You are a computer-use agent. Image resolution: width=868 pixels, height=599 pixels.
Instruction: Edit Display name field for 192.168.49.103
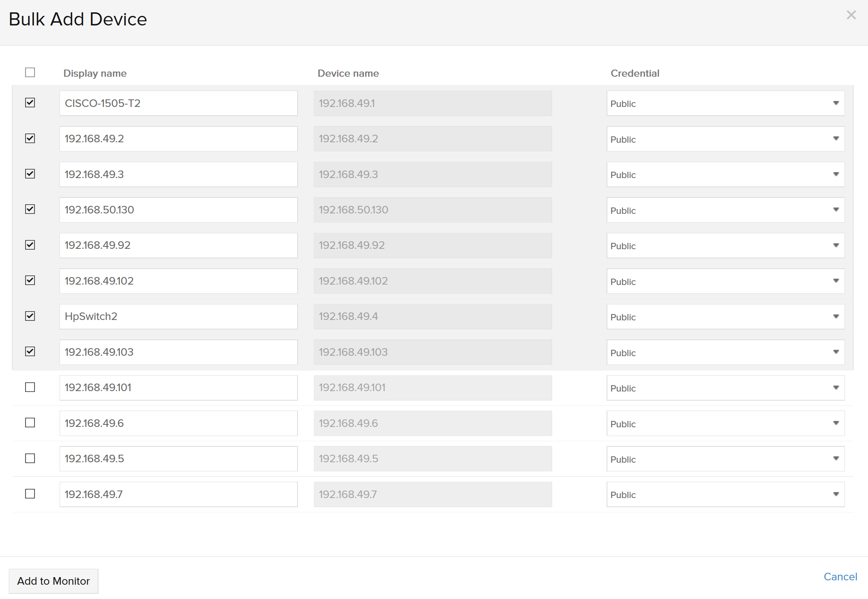point(178,352)
